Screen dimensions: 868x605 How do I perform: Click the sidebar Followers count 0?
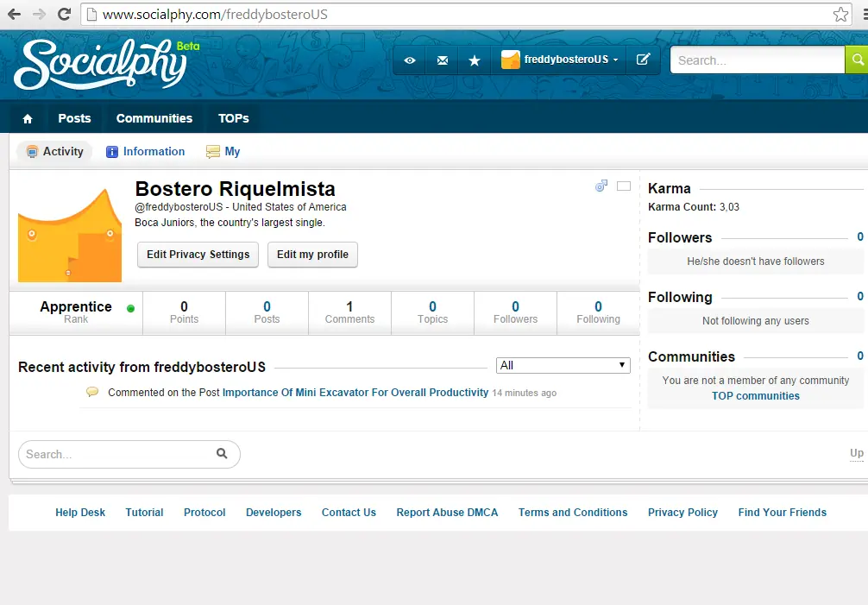coord(859,236)
